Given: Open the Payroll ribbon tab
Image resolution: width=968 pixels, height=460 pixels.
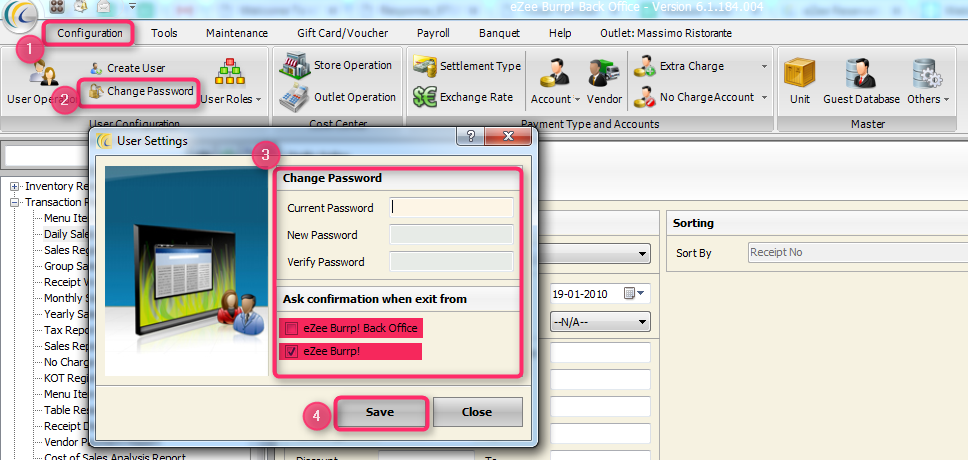Looking at the screenshot, I should pos(433,33).
